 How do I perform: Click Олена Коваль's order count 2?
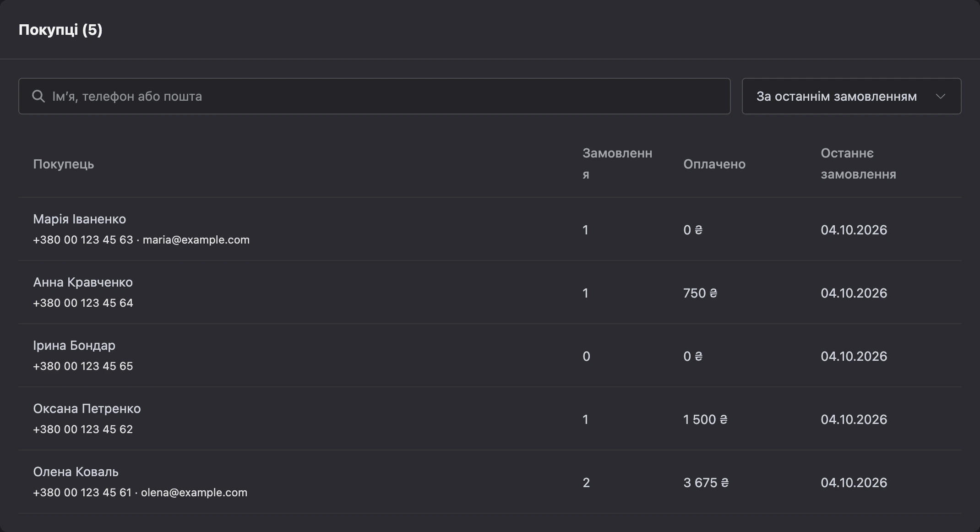pos(586,483)
